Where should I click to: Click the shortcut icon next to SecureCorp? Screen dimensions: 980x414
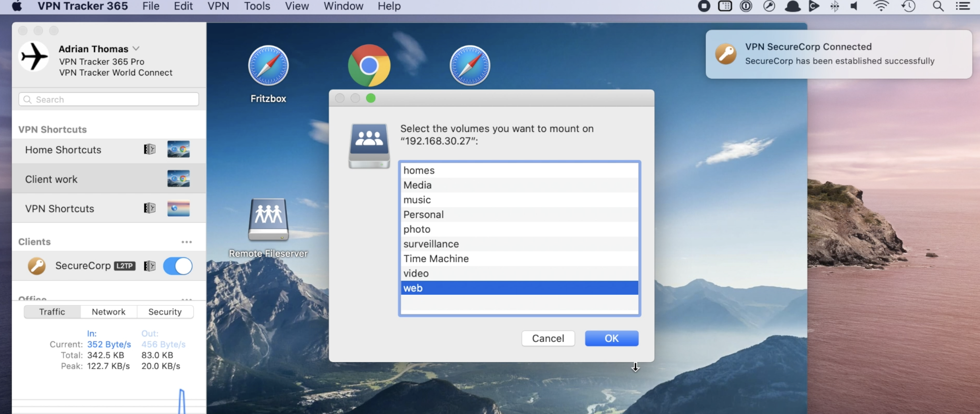(150, 266)
